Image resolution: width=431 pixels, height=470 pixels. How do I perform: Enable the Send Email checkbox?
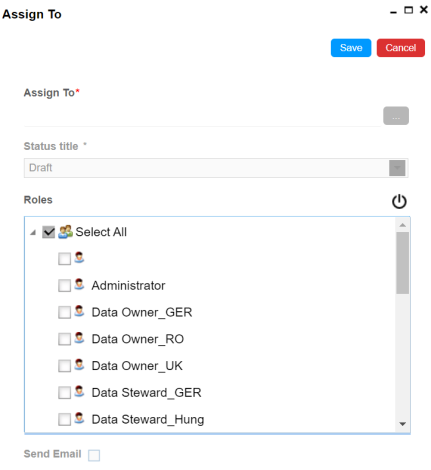(x=94, y=455)
